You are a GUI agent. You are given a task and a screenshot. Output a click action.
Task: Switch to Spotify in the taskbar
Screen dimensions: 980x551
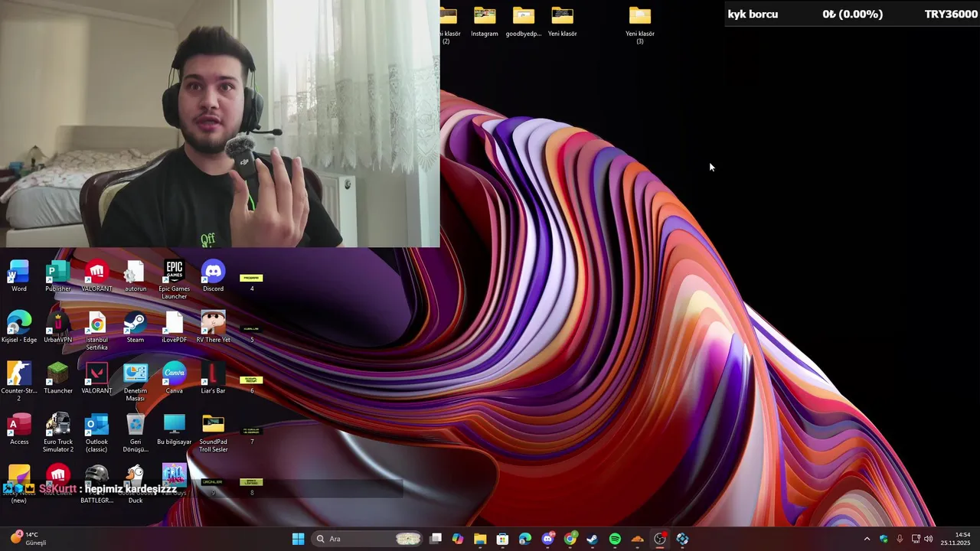(615, 539)
